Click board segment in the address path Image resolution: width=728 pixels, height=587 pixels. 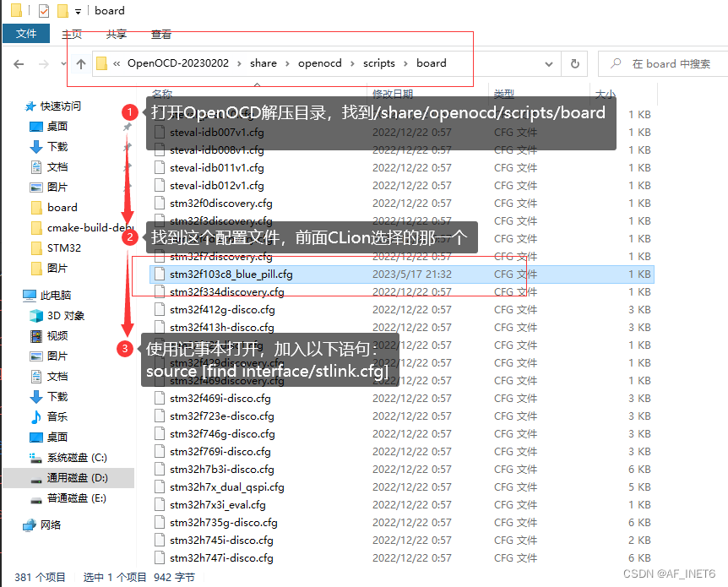(x=432, y=63)
